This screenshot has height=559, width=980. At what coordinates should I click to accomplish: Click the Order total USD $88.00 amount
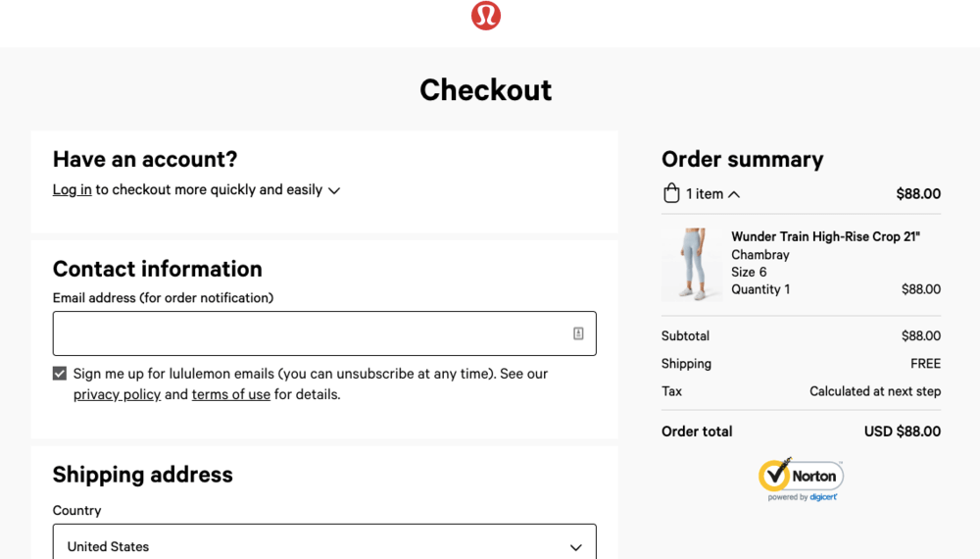click(902, 432)
